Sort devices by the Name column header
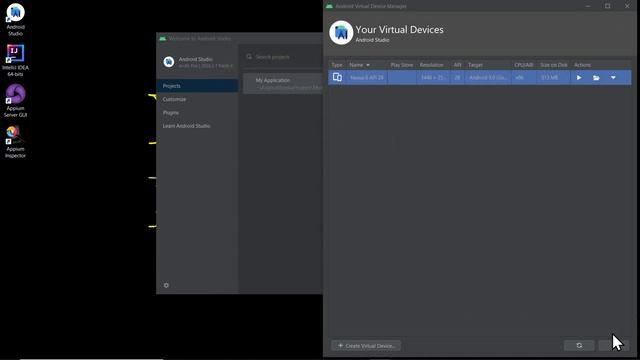The image size is (640, 360). click(359, 65)
